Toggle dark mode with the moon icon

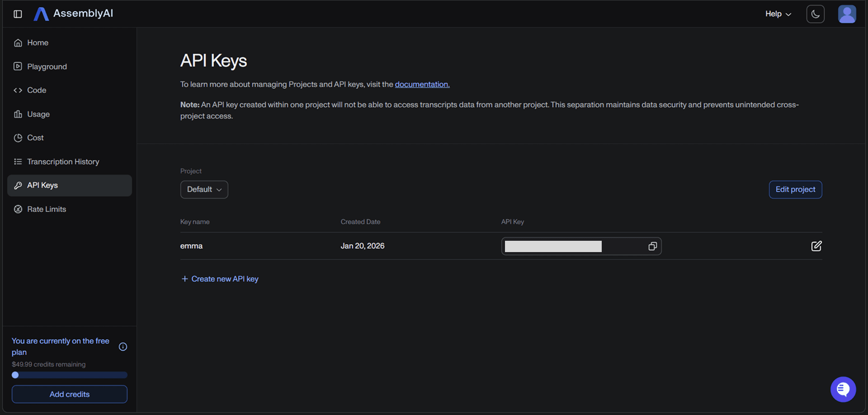pyautogui.click(x=815, y=14)
